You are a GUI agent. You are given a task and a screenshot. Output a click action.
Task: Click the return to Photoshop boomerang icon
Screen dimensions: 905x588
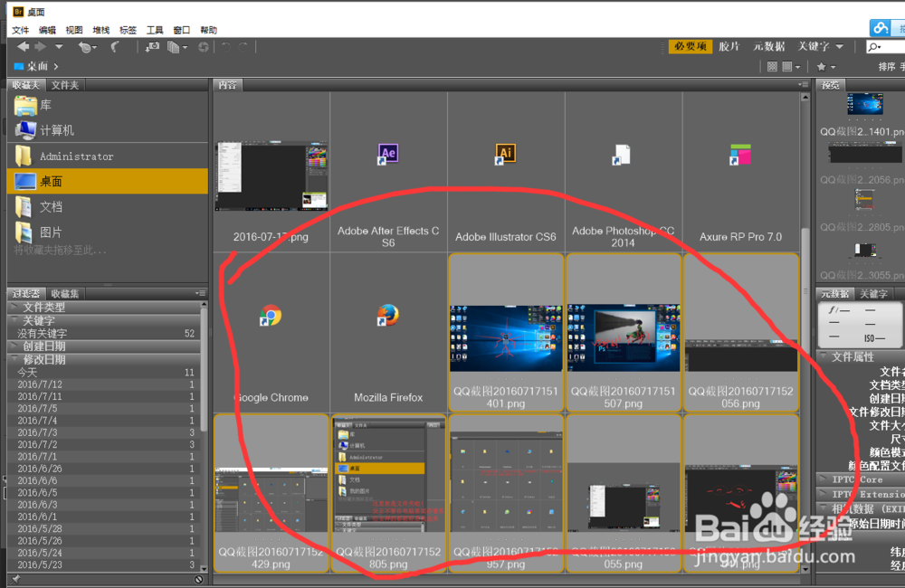(x=115, y=47)
